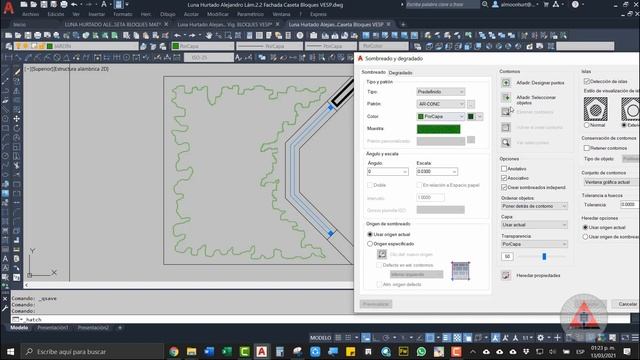640x360 pixels.
Task: Enable the Retener contornos checkbox
Action: (587, 148)
